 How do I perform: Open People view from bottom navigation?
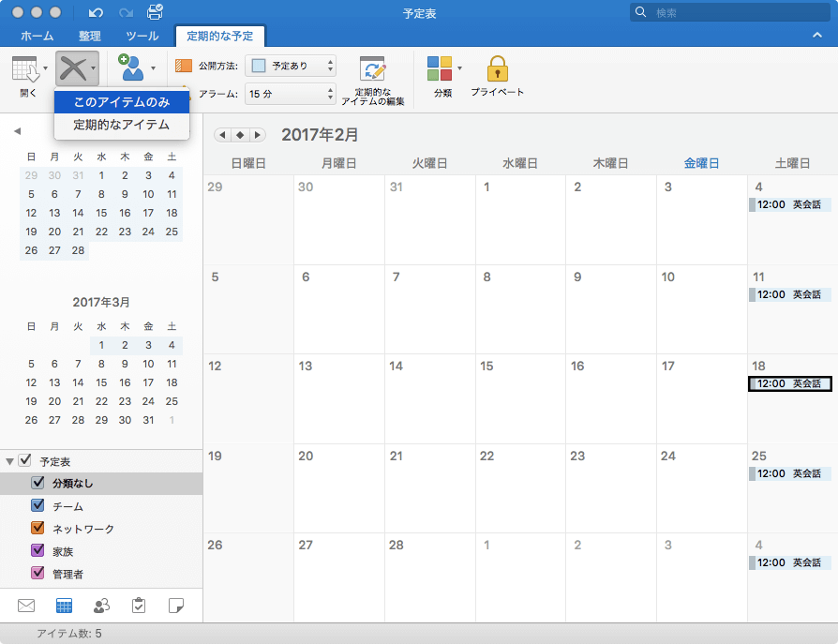pyautogui.click(x=101, y=606)
